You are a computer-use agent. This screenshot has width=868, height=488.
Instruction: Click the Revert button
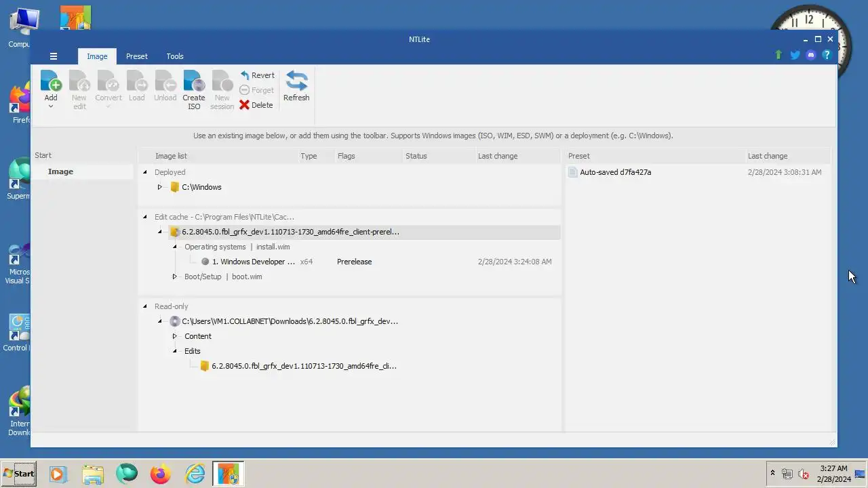point(258,75)
